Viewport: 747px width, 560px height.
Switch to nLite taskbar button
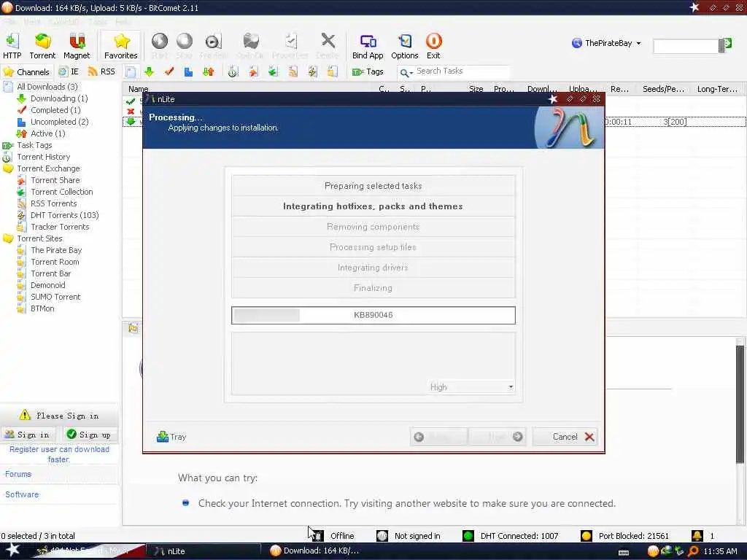(x=203, y=551)
